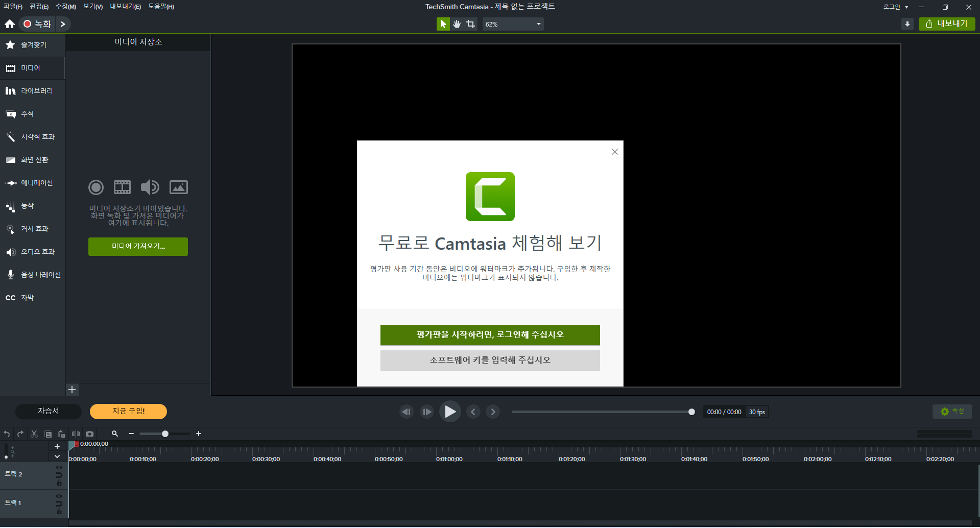The width and height of the screenshot is (980, 528).
Task: Open the 오디오 효과 audio effects tab
Action: click(x=33, y=252)
